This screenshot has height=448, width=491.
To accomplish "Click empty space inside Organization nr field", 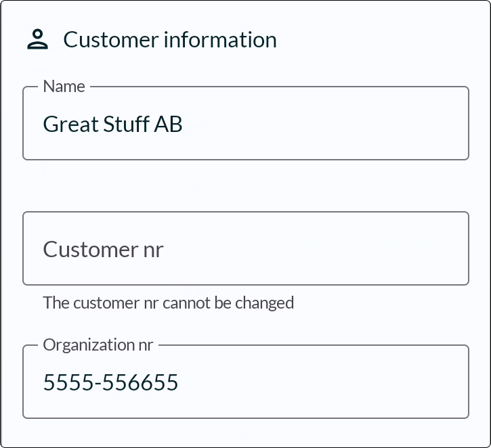I will coord(339,382).
